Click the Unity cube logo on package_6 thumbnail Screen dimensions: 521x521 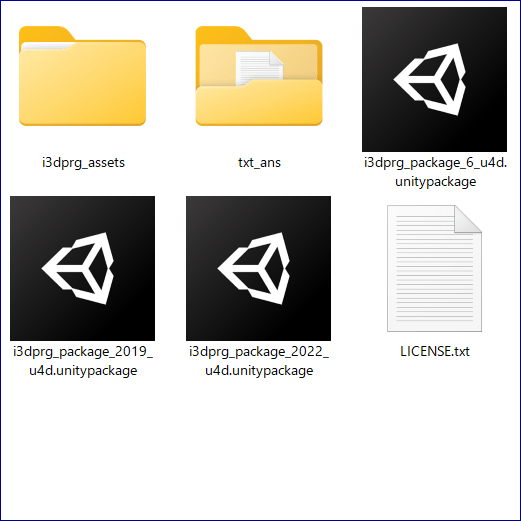pos(430,79)
